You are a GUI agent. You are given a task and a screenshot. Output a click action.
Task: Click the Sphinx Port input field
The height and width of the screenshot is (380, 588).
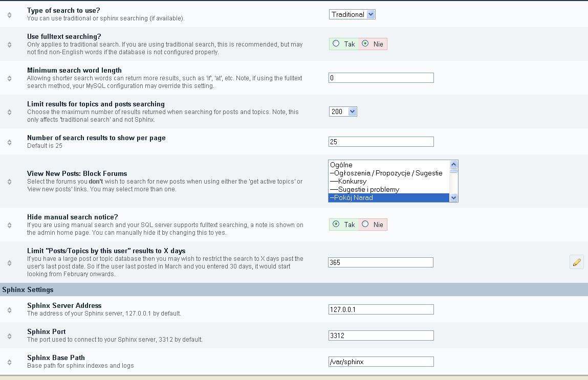coord(381,336)
